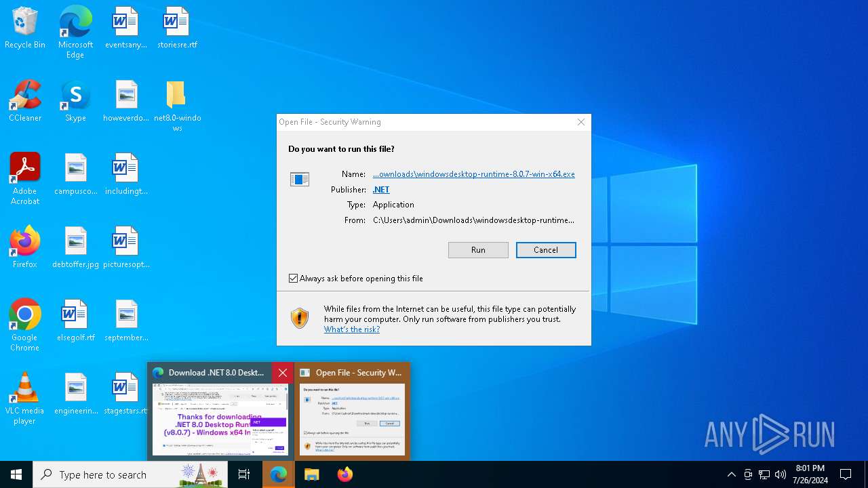The width and height of the screenshot is (868, 488).
Task: Close the Download .NET 8.0 Edge preview
Action: click(x=283, y=373)
